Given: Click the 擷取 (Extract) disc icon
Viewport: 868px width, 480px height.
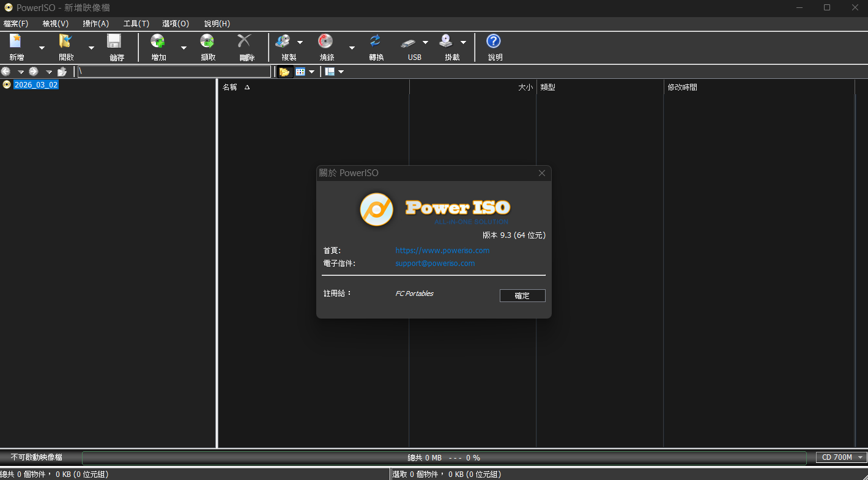Looking at the screenshot, I should point(207,42).
